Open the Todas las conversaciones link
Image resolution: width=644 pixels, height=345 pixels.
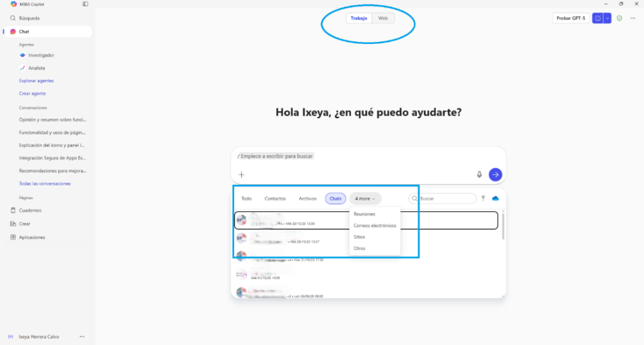[x=45, y=183]
